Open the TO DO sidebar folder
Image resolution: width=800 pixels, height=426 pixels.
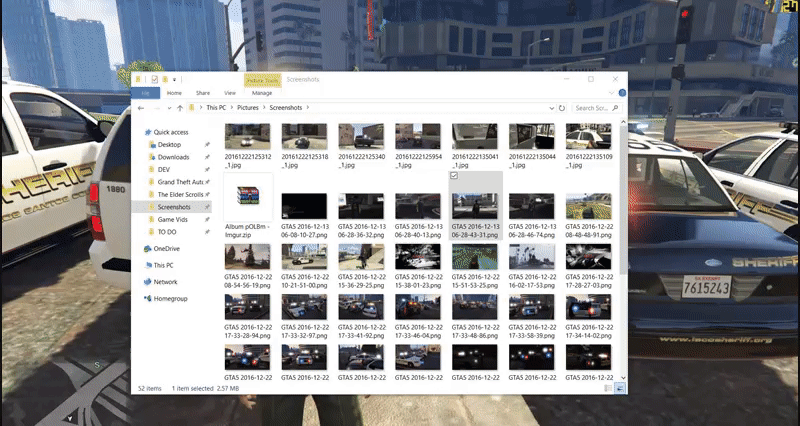(x=166, y=232)
